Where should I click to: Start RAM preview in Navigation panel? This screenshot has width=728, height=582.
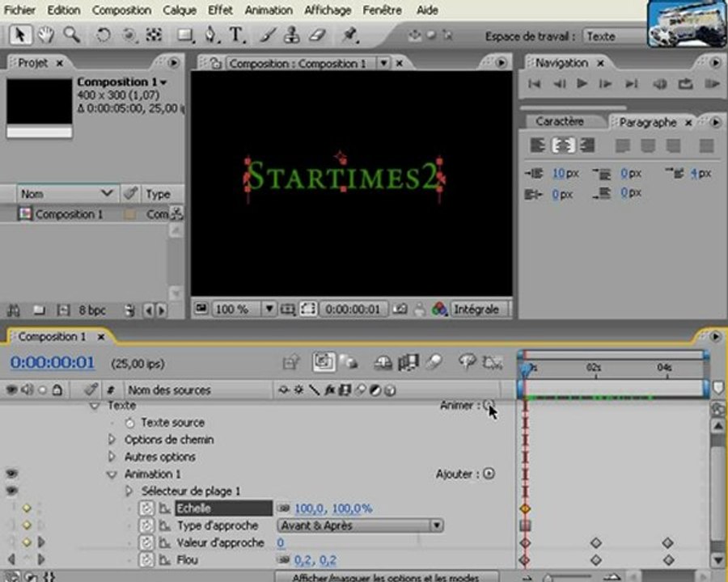[711, 84]
